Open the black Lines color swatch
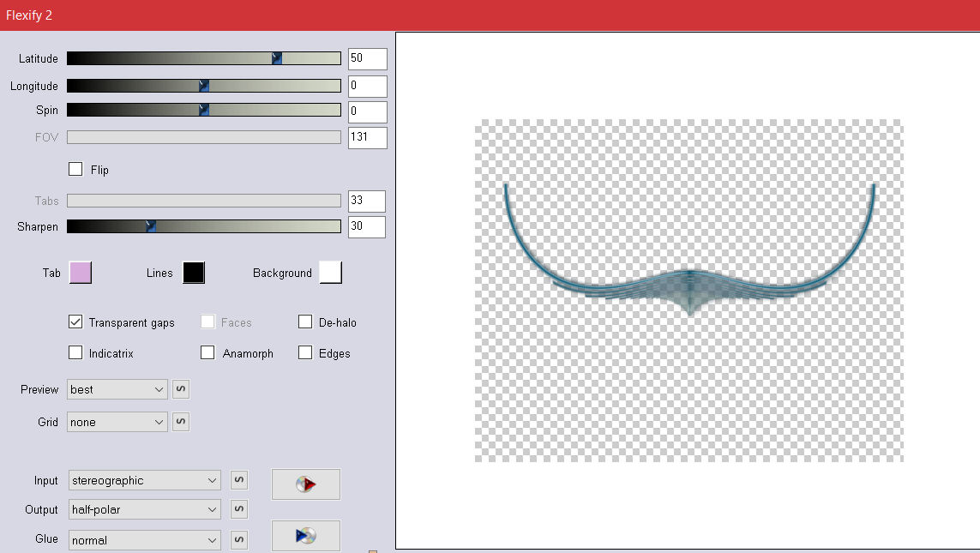980x553 pixels. coord(194,273)
